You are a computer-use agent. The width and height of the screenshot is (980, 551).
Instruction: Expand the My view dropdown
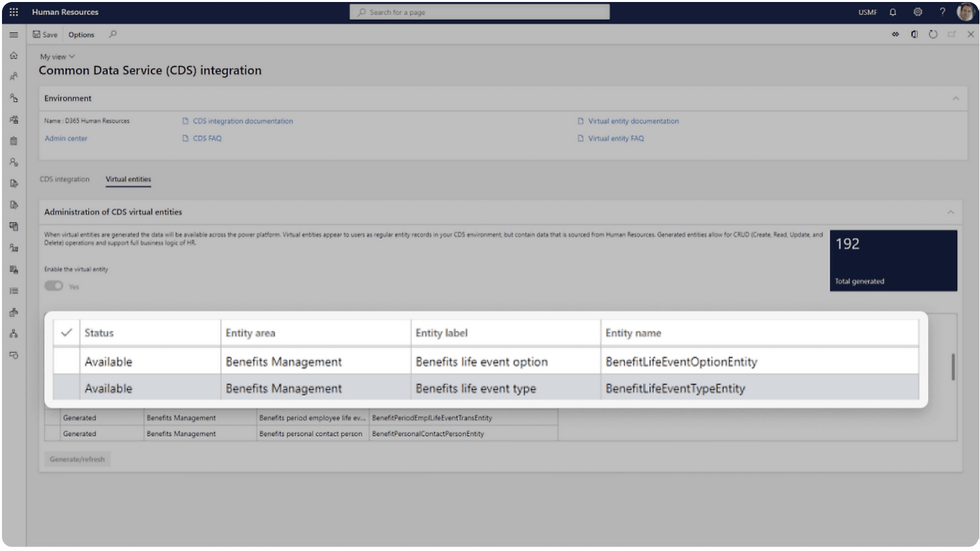(57, 56)
